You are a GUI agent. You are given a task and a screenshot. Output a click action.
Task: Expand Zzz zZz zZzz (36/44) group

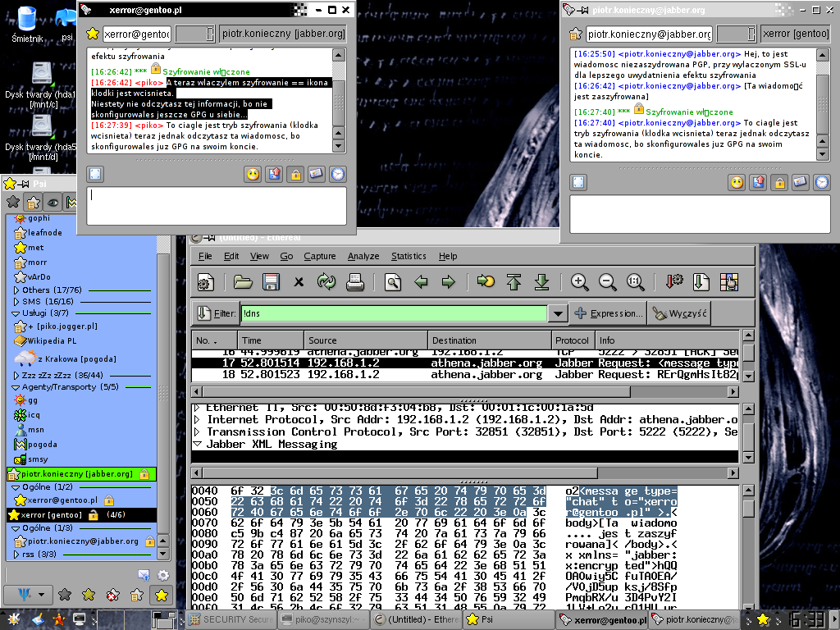[16, 376]
